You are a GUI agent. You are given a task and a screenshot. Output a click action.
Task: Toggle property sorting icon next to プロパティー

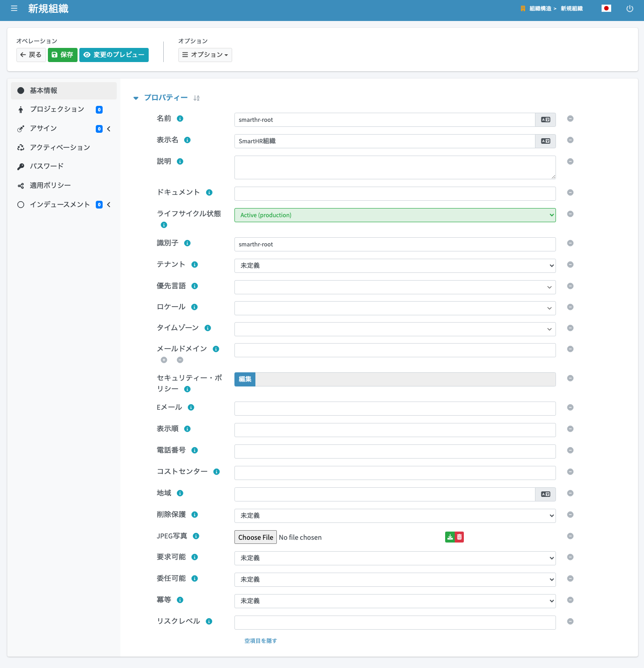[197, 98]
